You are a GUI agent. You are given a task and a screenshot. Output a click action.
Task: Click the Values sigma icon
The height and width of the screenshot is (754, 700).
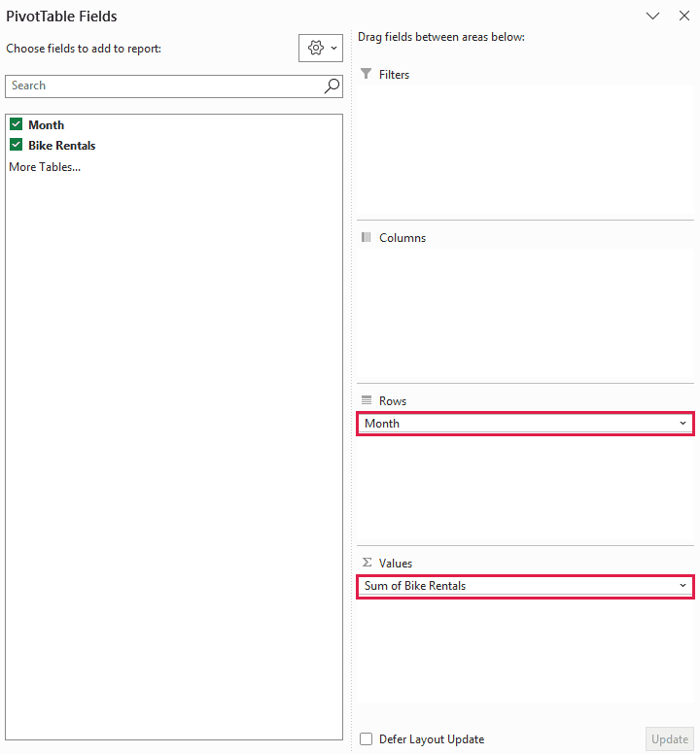pyautogui.click(x=367, y=563)
